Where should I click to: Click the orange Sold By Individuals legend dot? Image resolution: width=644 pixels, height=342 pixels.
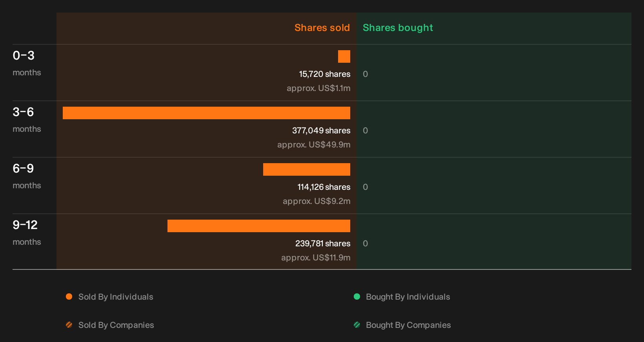(x=69, y=297)
